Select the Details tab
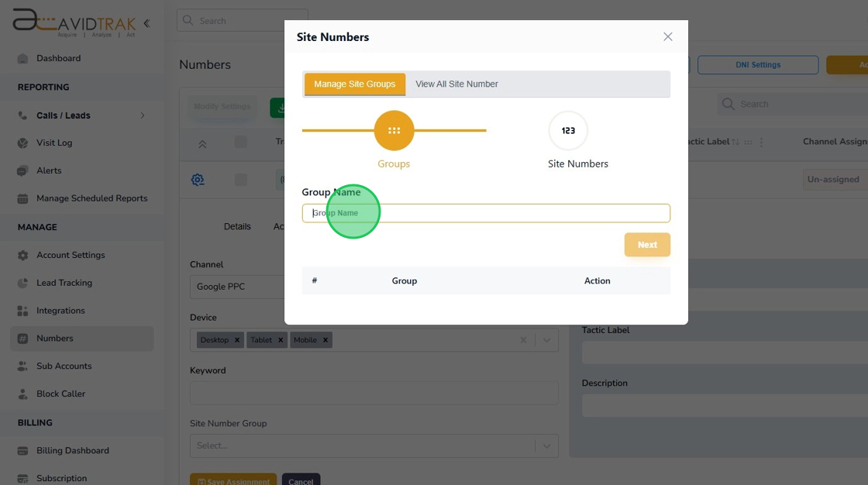 click(237, 226)
